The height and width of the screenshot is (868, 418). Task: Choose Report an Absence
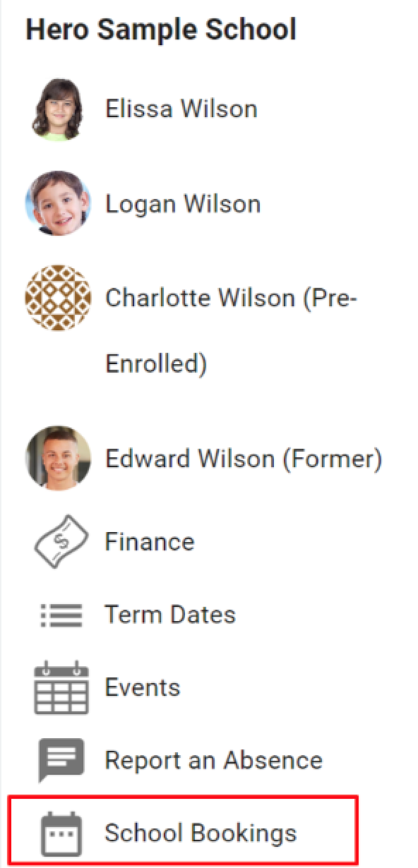[x=214, y=760]
